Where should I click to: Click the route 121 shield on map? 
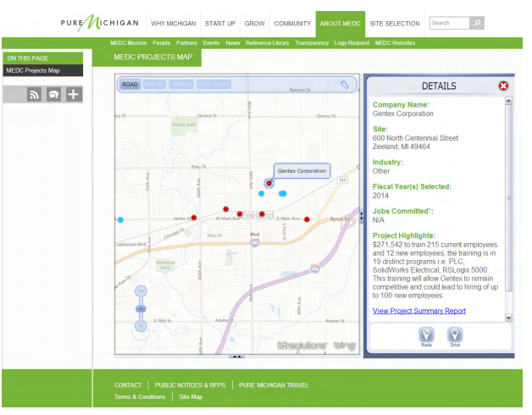pyautogui.click(x=342, y=180)
